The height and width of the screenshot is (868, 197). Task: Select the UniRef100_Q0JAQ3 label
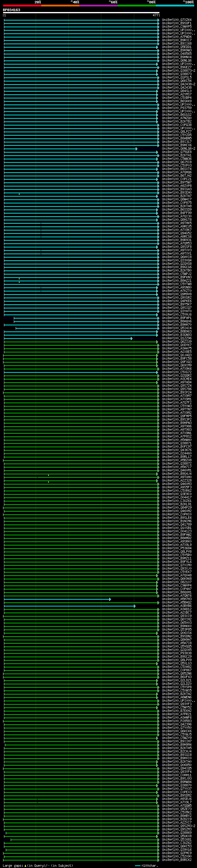pyautogui.click(x=177, y=355)
